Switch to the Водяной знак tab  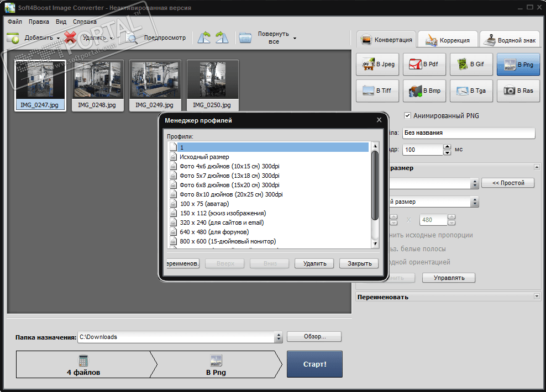510,40
